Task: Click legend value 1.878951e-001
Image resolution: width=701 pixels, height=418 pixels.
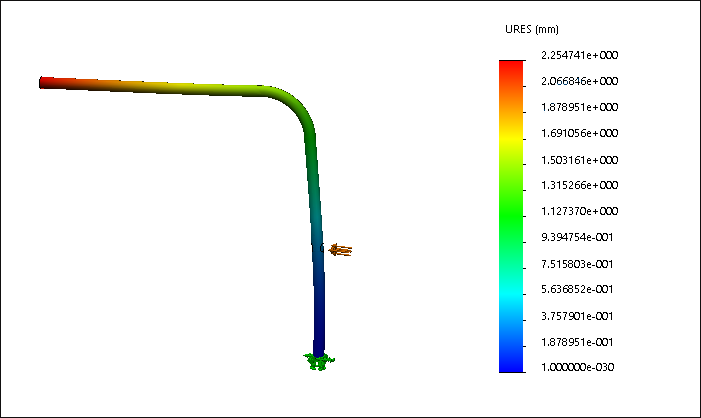Action: pyautogui.click(x=577, y=342)
